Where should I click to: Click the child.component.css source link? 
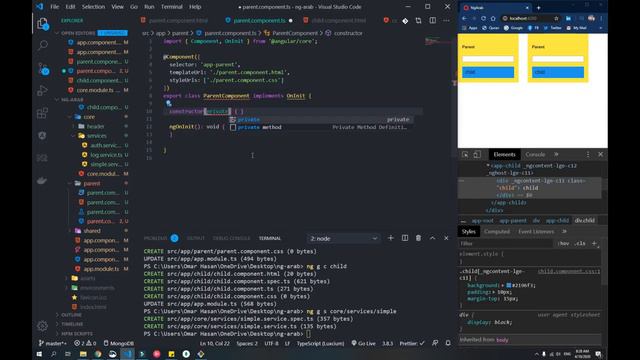pyautogui.click(x=569, y=271)
